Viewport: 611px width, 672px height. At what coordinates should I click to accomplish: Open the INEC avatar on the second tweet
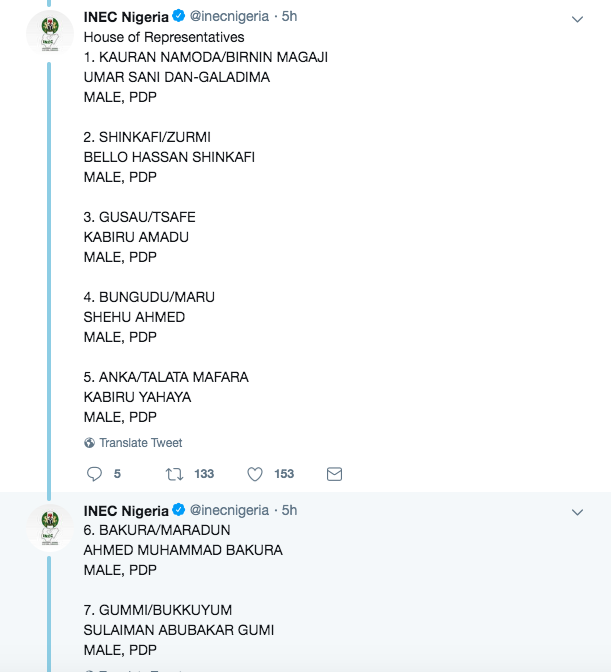pyautogui.click(x=50, y=528)
